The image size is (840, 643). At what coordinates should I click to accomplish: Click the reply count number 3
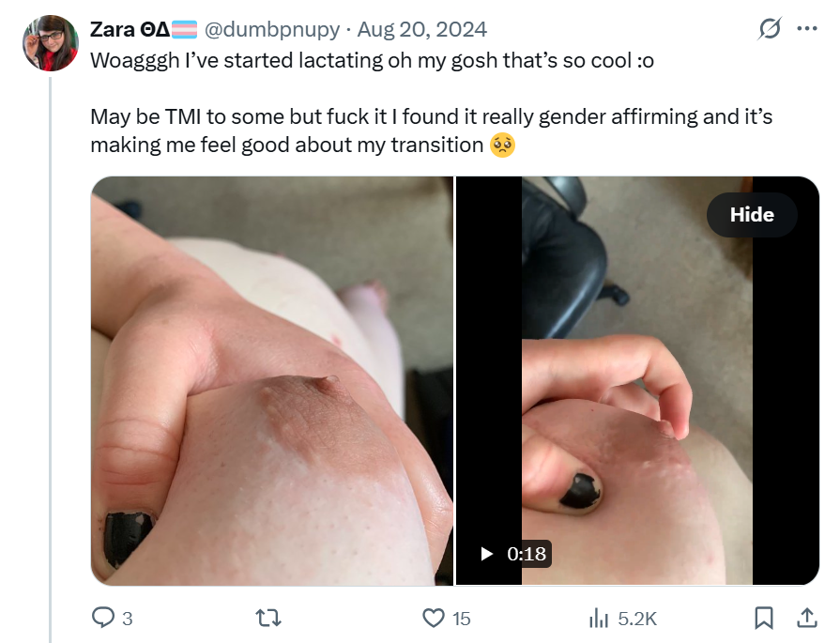point(127,619)
